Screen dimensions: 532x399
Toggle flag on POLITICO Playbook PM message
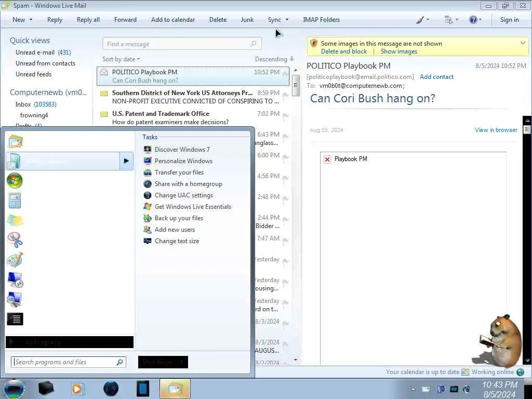[285, 74]
